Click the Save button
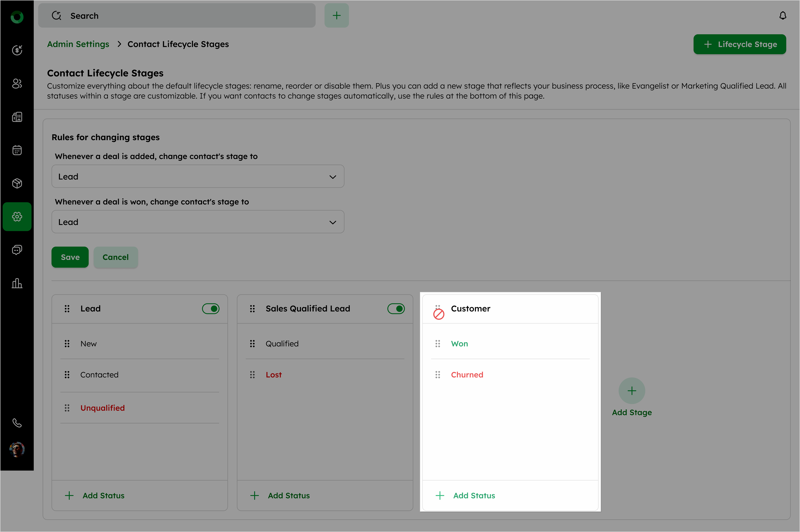The width and height of the screenshot is (800, 532). tap(70, 257)
